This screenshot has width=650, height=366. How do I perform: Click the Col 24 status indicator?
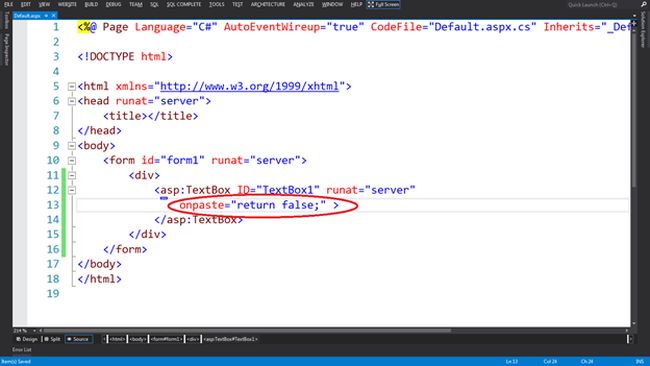[x=550, y=361]
